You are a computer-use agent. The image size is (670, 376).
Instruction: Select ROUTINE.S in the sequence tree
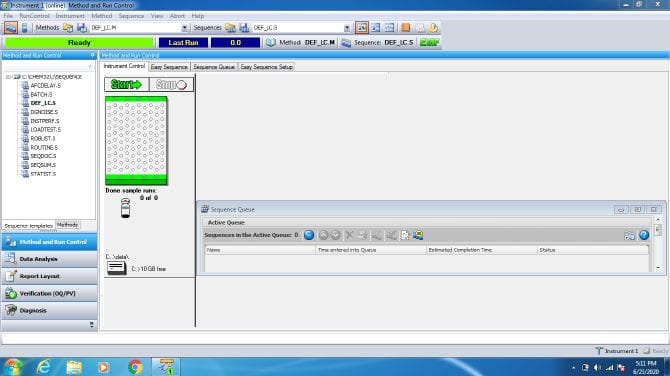pyautogui.click(x=44, y=147)
